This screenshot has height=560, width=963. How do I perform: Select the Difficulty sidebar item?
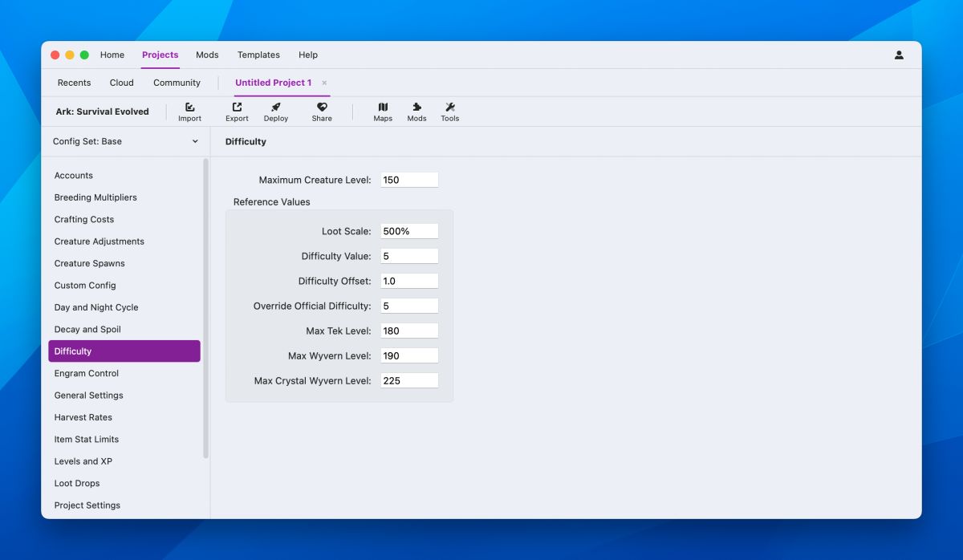pyautogui.click(x=124, y=351)
